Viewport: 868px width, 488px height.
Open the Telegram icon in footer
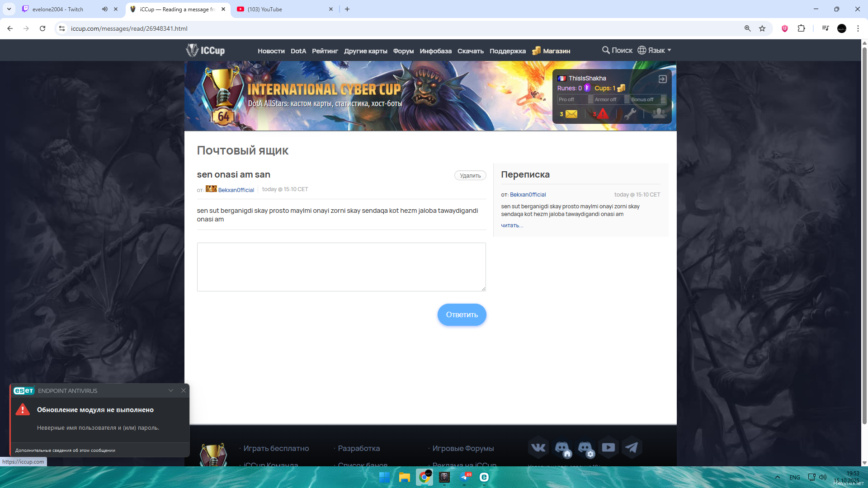(x=632, y=448)
